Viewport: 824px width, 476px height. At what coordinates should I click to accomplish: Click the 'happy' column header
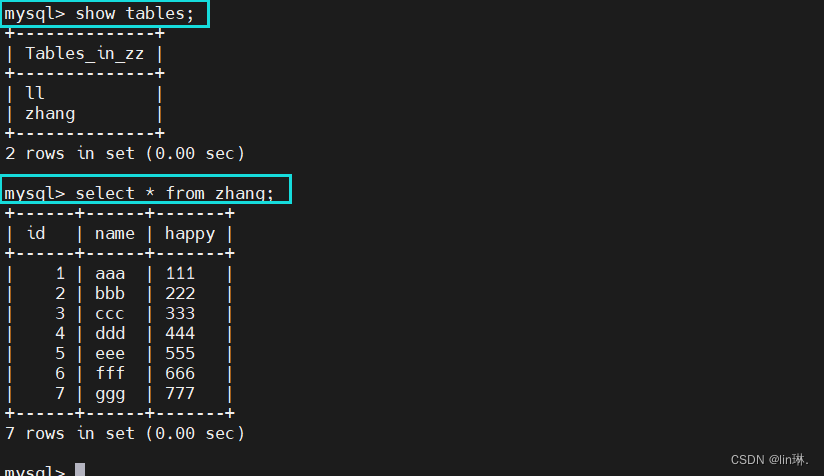point(190,233)
